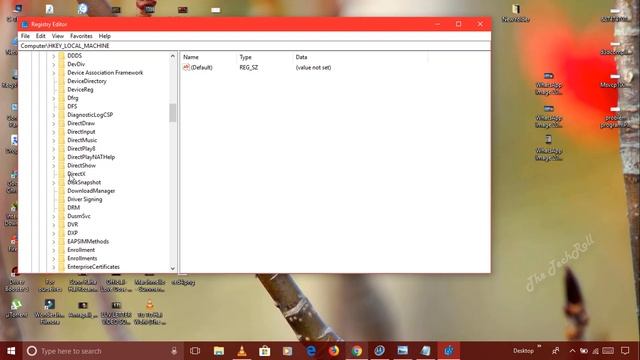The image size is (640, 360).
Task: Click the Cortana search box
Action: pos(102,351)
